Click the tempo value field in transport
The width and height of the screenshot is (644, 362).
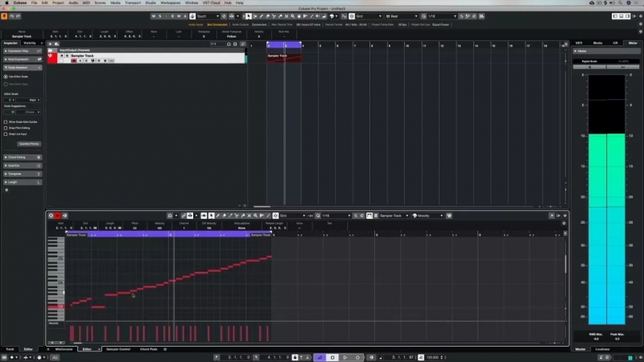coord(433,357)
